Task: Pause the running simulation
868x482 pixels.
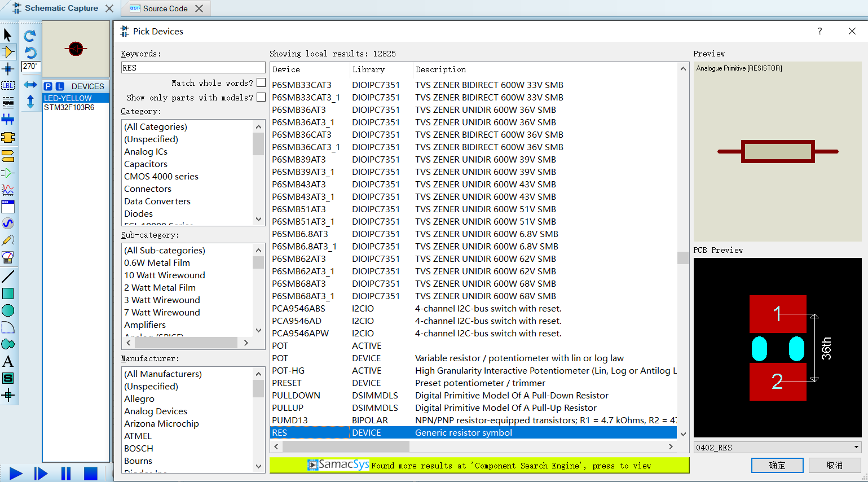Action: (x=66, y=474)
